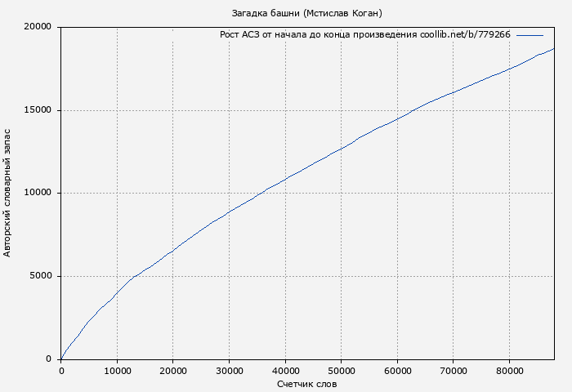
Task: Click the chart title "Загадка башни (Мстислав Коган)"
Action: pyautogui.click(x=306, y=13)
